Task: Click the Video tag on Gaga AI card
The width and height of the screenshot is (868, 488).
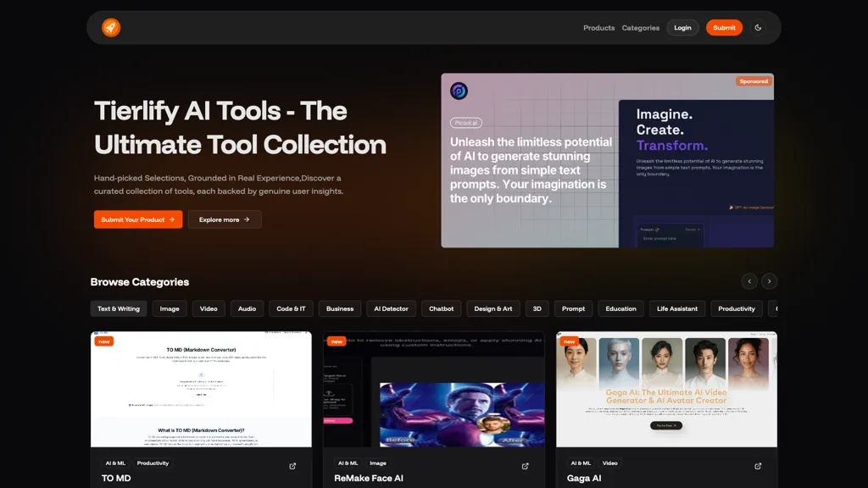Action: coord(610,463)
